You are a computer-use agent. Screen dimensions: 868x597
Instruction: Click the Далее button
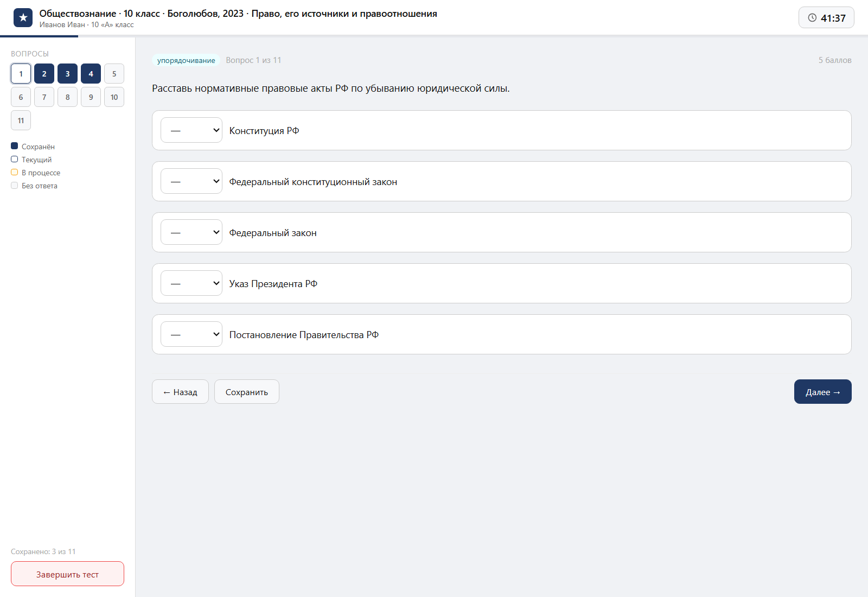pos(823,392)
